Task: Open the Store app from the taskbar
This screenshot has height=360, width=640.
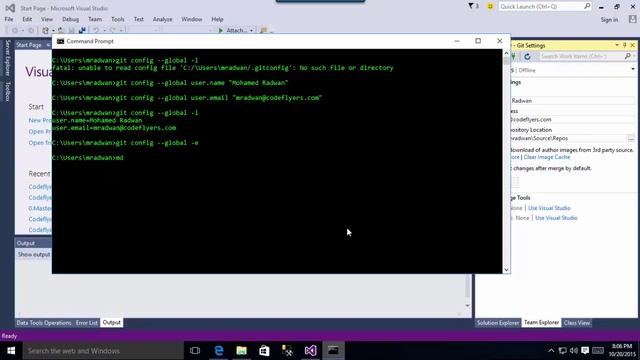Action: (264, 351)
